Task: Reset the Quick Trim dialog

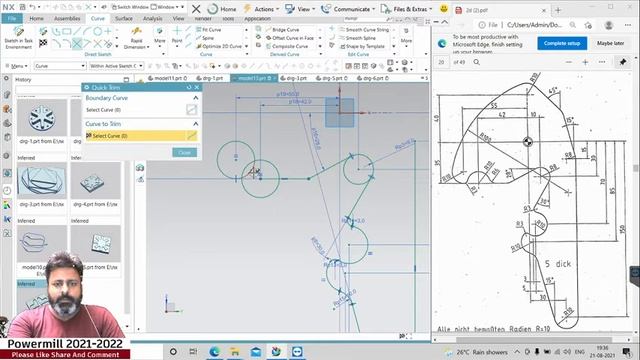Action: point(189,87)
